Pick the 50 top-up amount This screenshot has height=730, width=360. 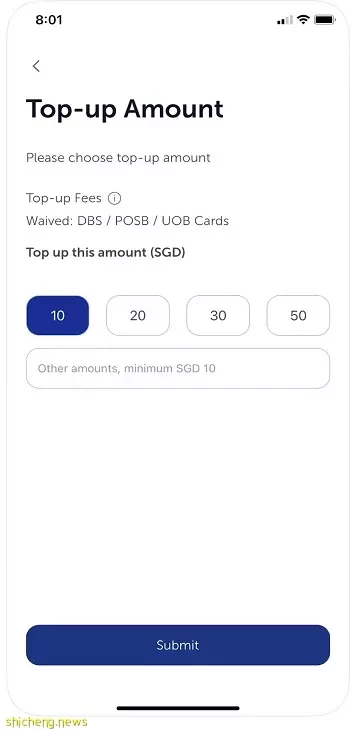coord(298,316)
